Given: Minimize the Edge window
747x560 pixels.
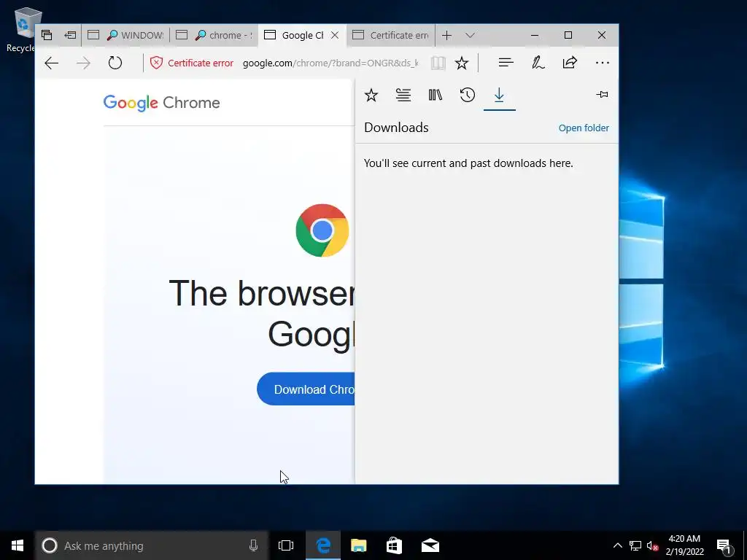Looking at the screenshot, I should 535,35.
